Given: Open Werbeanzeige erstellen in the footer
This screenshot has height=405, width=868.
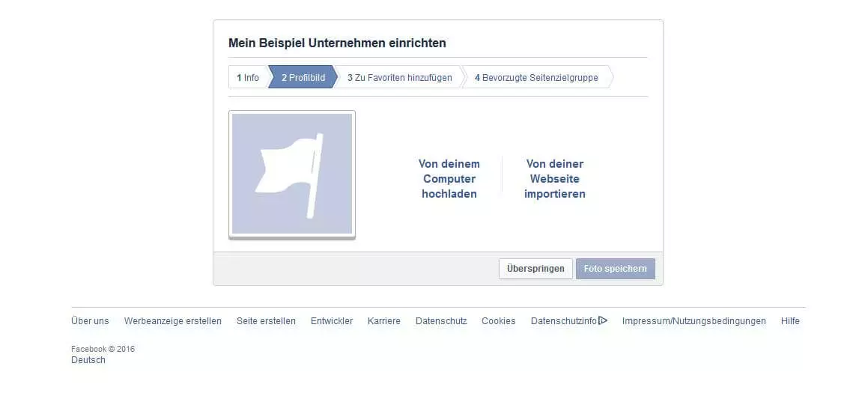Looking at the screenshot, I should (173, 321).
